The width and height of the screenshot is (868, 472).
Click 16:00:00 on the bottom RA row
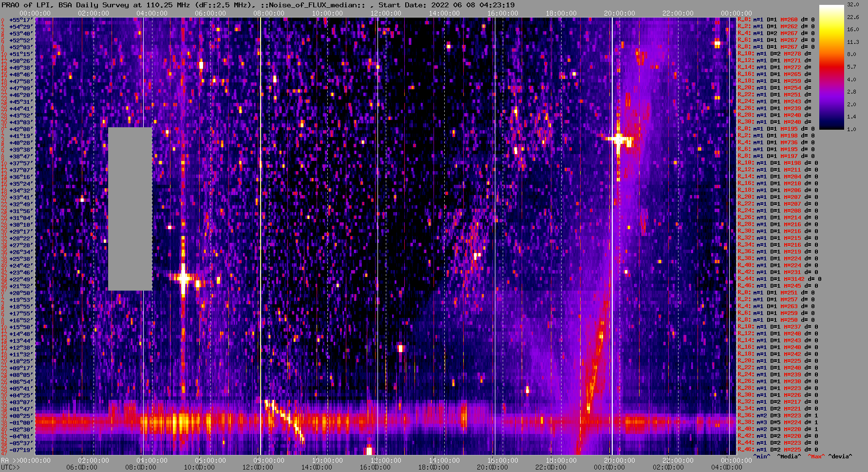[503, 460]
